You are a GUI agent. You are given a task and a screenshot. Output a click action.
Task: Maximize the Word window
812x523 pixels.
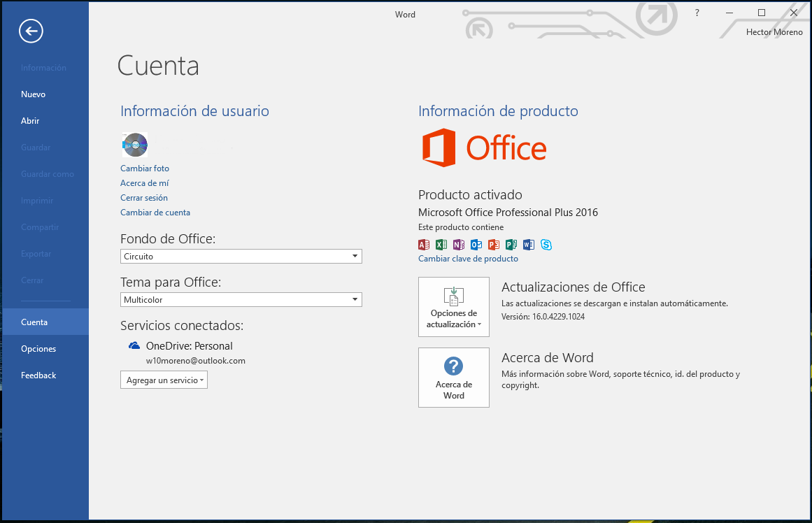click(761, 13)
